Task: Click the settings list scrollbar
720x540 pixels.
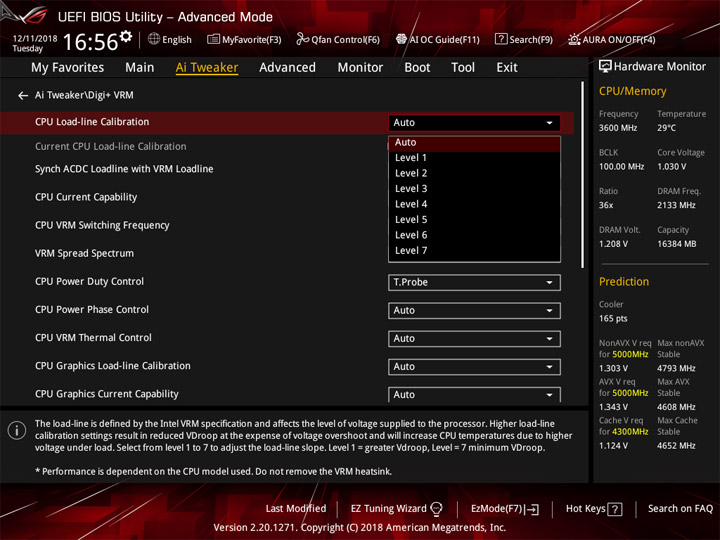Action: click(582, 175)
